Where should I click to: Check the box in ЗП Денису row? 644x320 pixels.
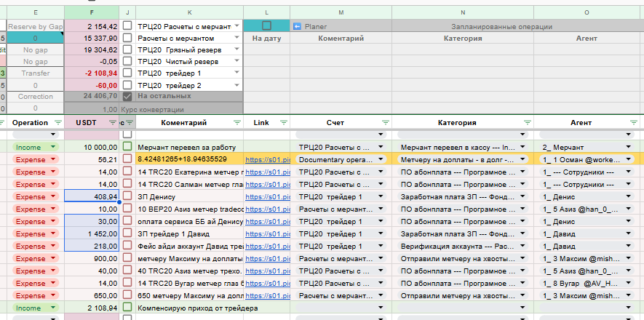click(x=127, y=196)
